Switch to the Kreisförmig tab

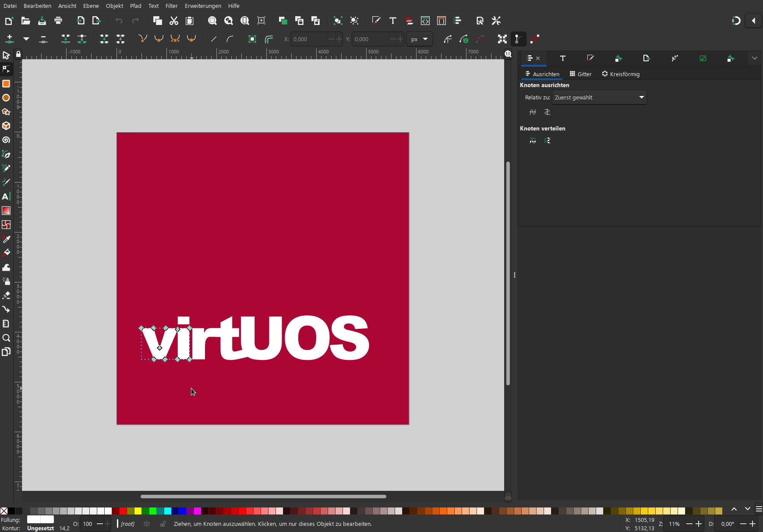pos(621,74)
